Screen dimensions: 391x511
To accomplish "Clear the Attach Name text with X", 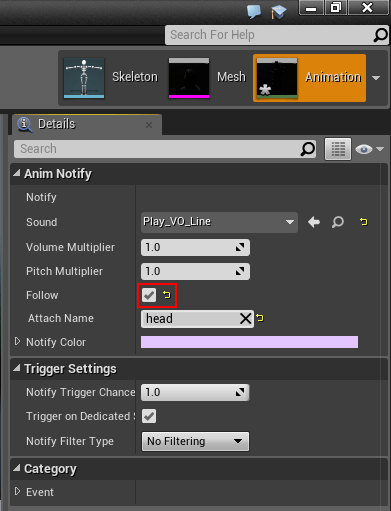I will click(246, 319).
